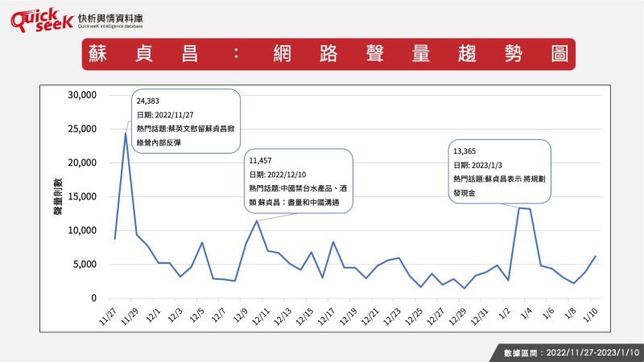644x362 pixels.
Task: Click the 24,383 peak callout box
Action: tap(186, 121)
